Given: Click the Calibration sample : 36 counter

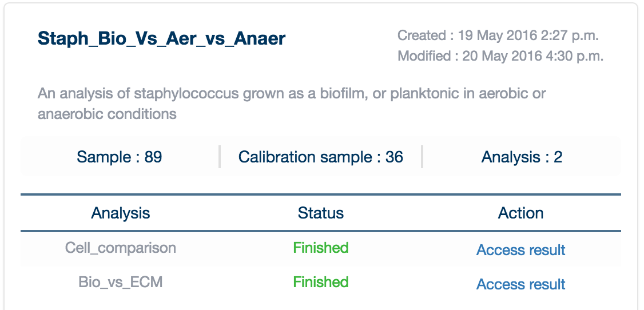Looking at the screenshot, I should pyautogui.click(x=321, y=157).
